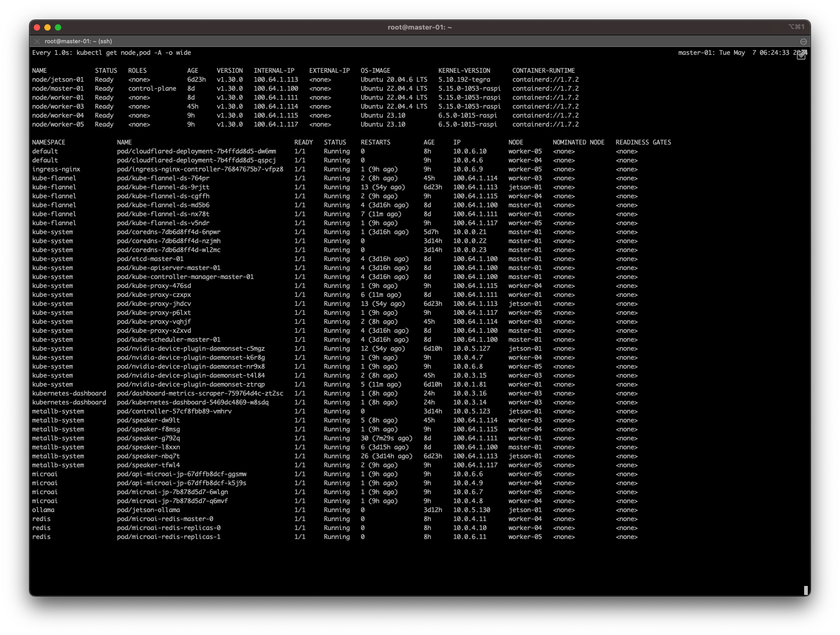The image size is (840, 635).
Task: Click pod/controller-57cf8fbb89-vmhrv
Action: (175, 411)
